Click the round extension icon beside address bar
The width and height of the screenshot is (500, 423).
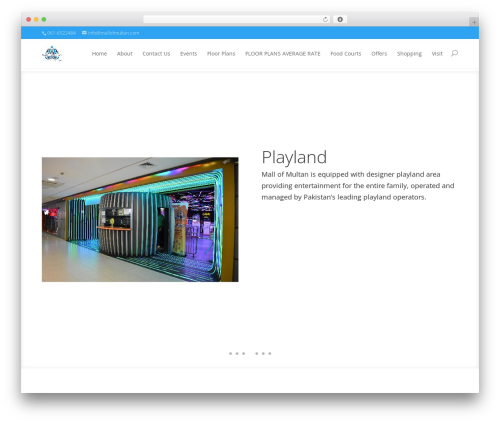340,20
